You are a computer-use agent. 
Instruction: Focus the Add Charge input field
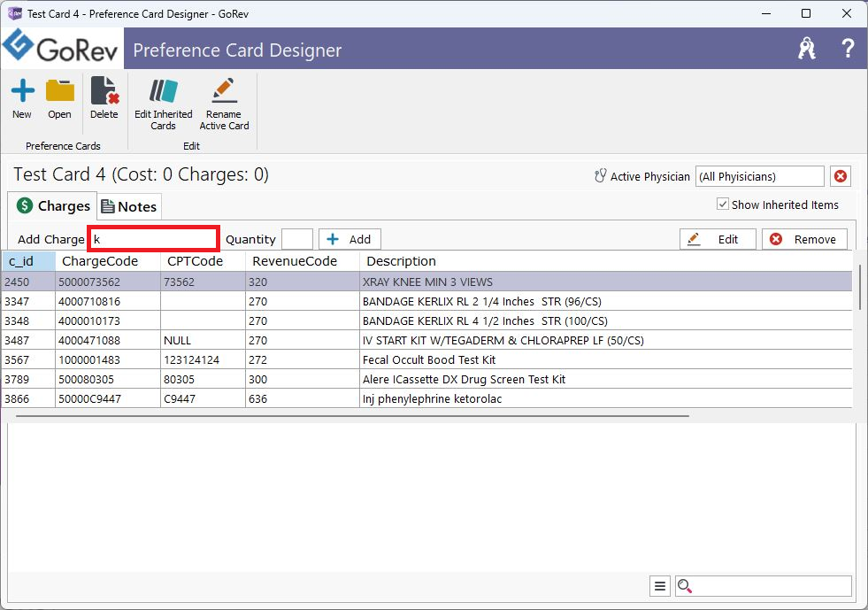(x=153, y=239)
